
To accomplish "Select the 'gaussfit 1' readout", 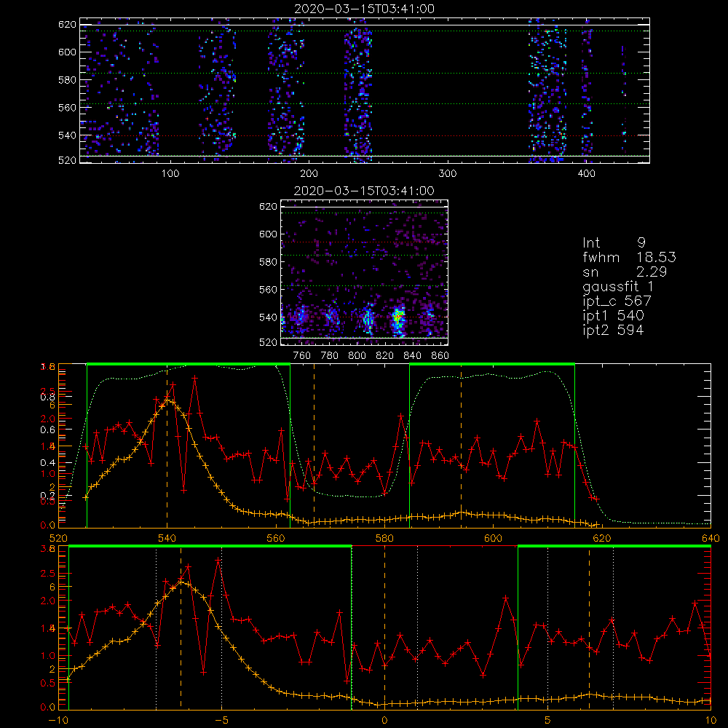I will (618, 286).
